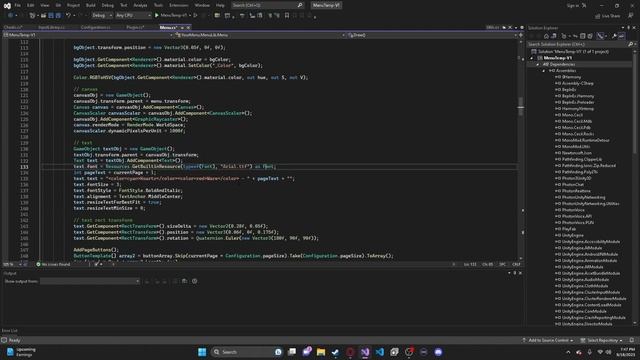The height and width of the screenshot is (360, 640).
Task: Click the editor vertical scrollbar thumb
Action: (x=520, y=106)
